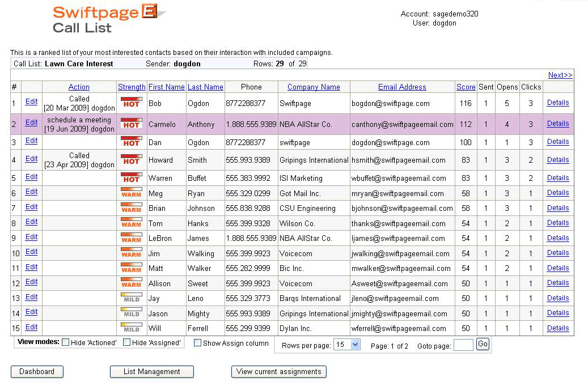Click the Next>> page link
588x386 pixels.
[x=560, y=75]
